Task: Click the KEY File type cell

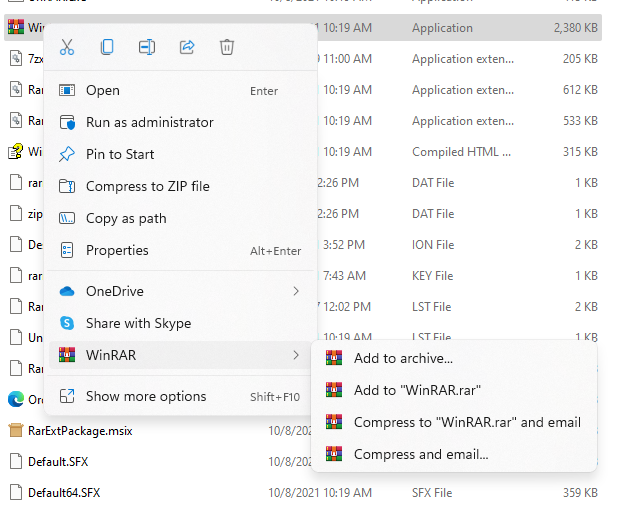Action: pyautogui.click(x=432, y=276)
